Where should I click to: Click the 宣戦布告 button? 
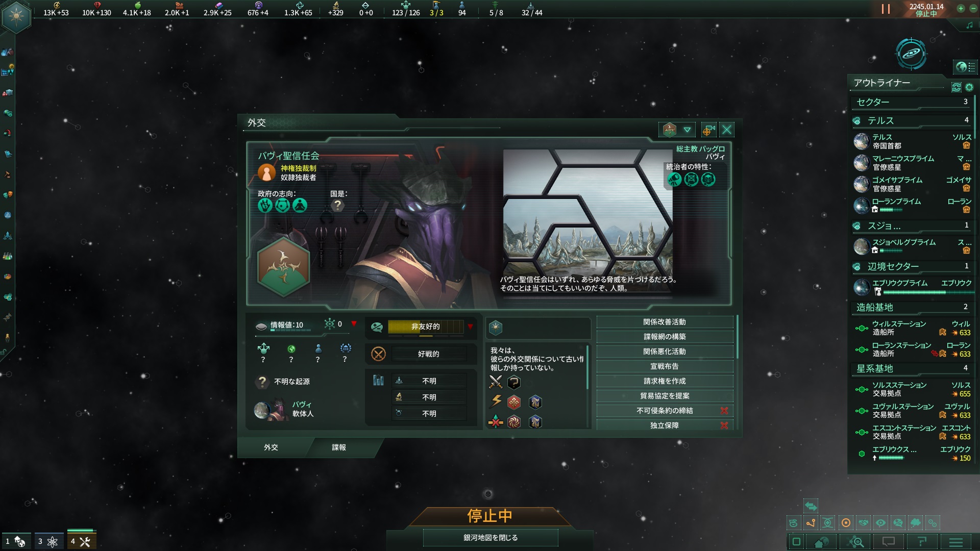pyautogui.click(x=665, y=366)
